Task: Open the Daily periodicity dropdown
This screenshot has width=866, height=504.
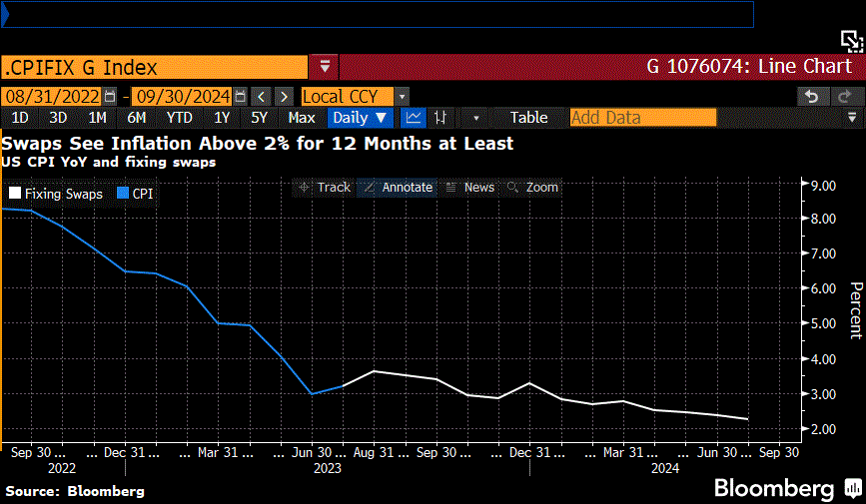Action: click(361, 118)
